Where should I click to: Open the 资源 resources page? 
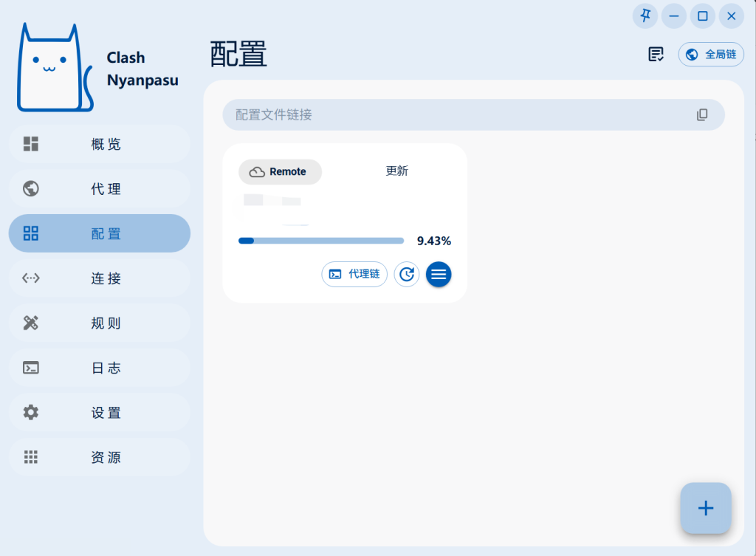[99, 456]
